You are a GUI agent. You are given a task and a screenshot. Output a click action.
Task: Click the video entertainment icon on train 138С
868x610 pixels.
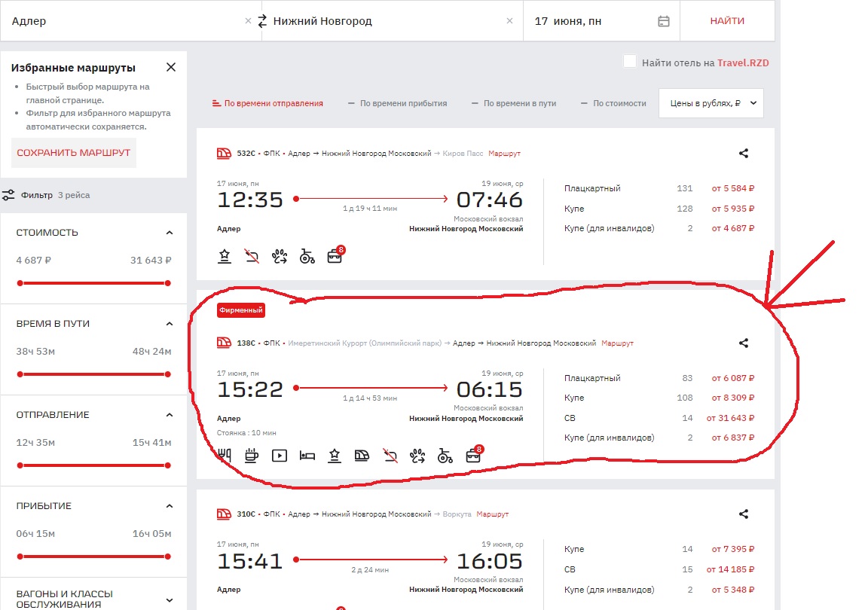coord(279,455)
